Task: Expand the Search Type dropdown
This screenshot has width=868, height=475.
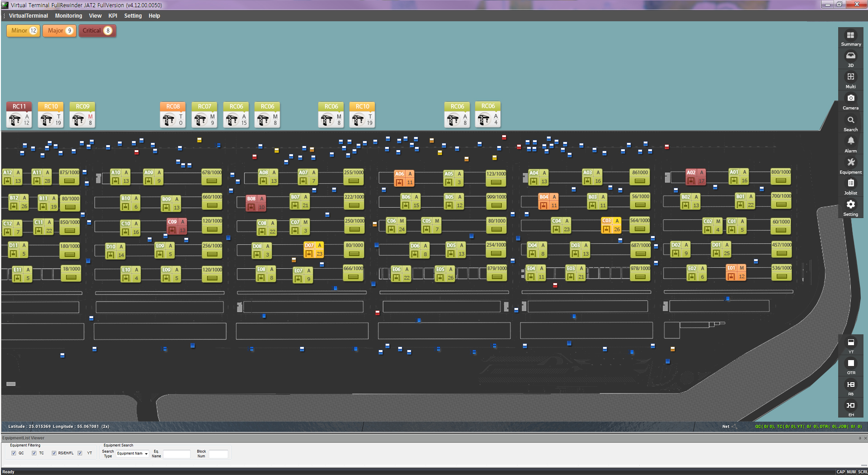Action: point(132,454)
